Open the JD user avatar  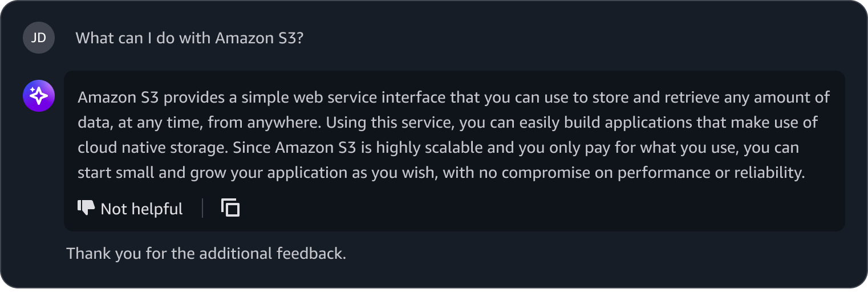[39, 38]
